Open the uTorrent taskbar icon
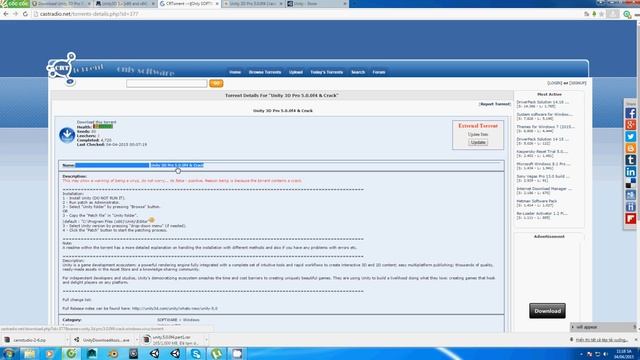The width and height of the screenshot is (640, 360). tap(216, 353)
